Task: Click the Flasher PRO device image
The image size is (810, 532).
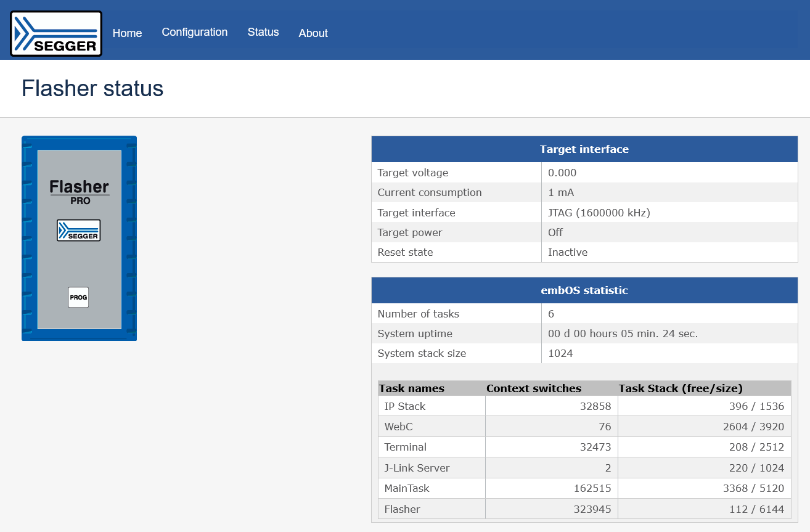Action: click(x=79, y=238)
